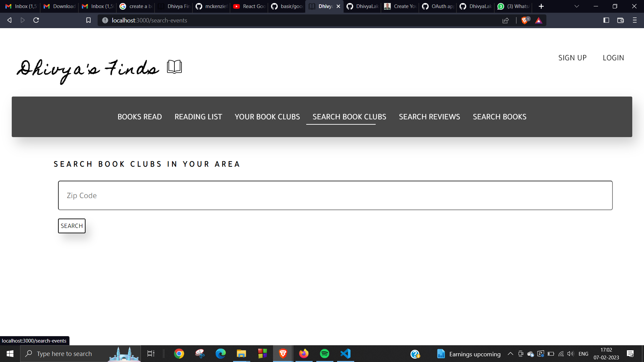The image size is (644, 362).
Task: Go to the Reading List menu item
Action: coord(198,117)
